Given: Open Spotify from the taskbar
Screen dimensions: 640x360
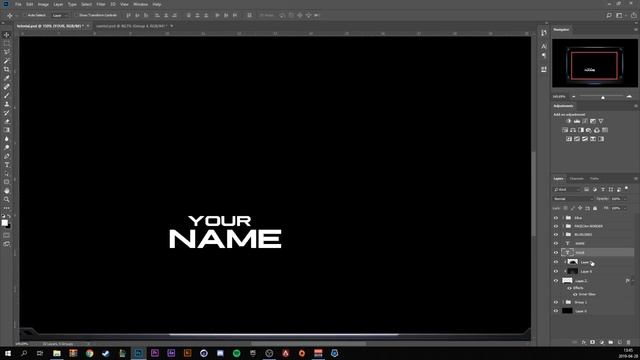Looking at the screenshot, I should tap(236, 353).
